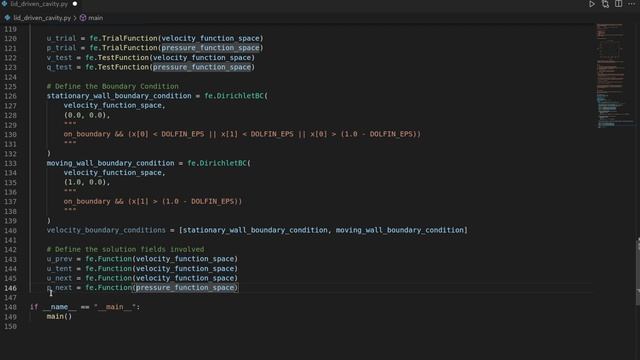Viewport: 640px width, 360px height.
Task: Click "stationary_wall_boundary_condition" on line 126
Action: click(x=119, y=96)
